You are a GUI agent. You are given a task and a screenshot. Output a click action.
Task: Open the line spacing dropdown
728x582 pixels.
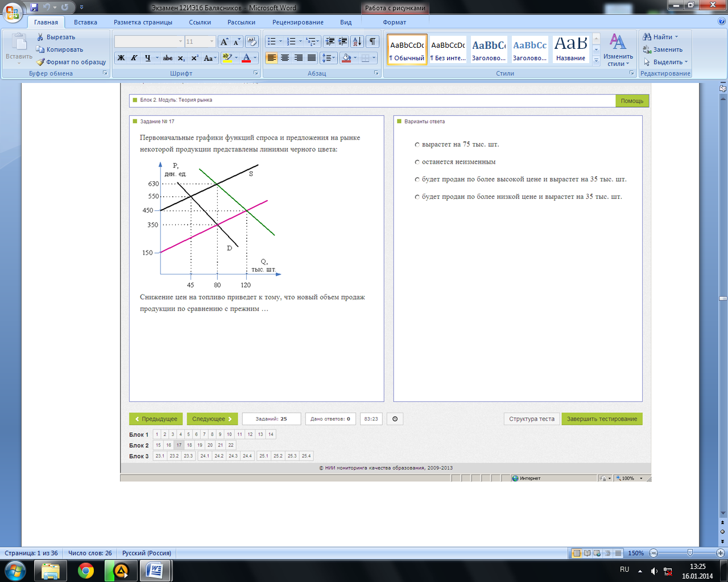(329, 58)
